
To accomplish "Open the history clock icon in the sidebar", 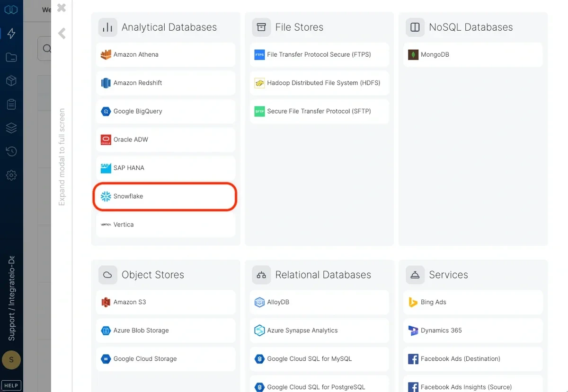I will [11, 151].
